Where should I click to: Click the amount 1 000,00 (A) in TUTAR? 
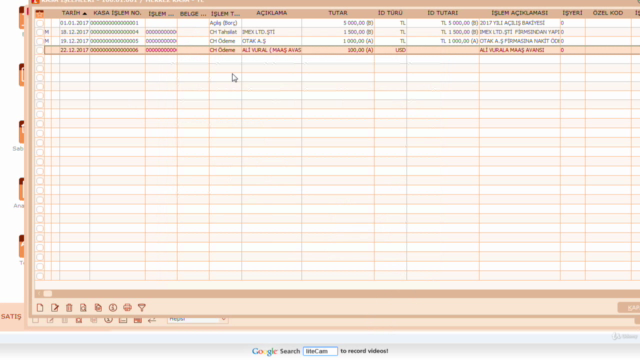[x=358, y=41]
